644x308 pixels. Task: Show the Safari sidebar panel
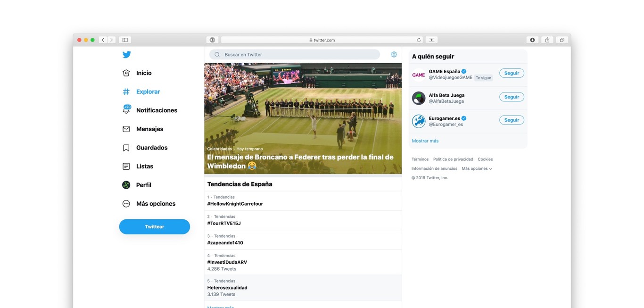tap(124, 40)
